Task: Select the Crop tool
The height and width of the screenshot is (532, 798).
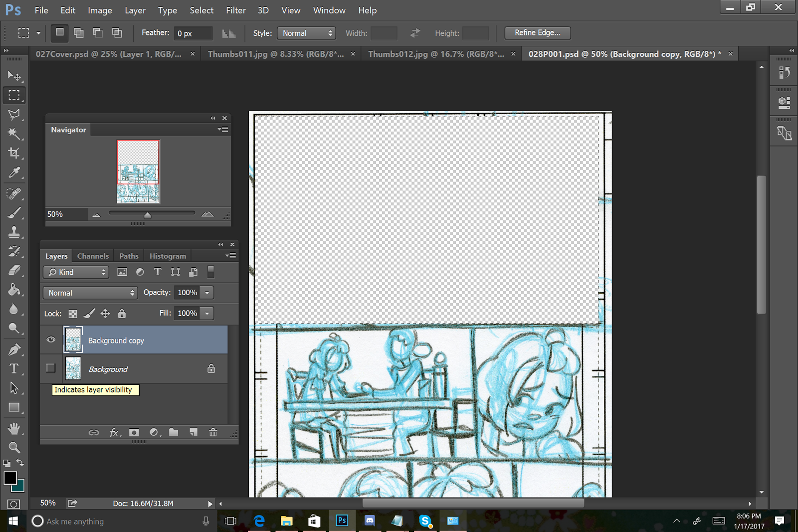Action: click(x=14, y=153)
